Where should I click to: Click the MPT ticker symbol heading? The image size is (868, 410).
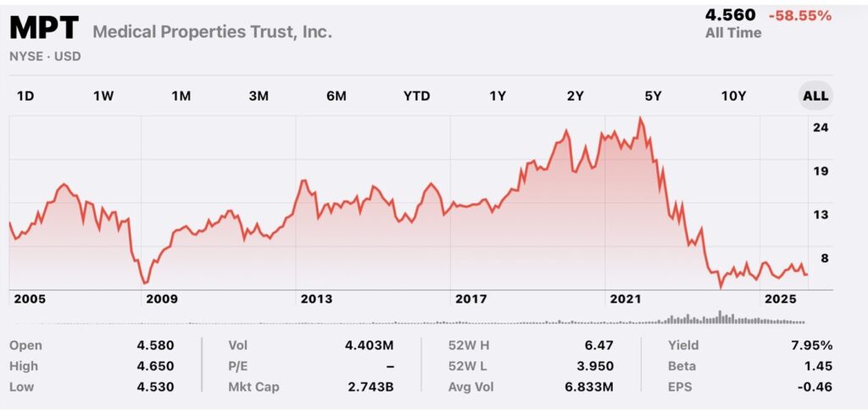click(45, 31)
